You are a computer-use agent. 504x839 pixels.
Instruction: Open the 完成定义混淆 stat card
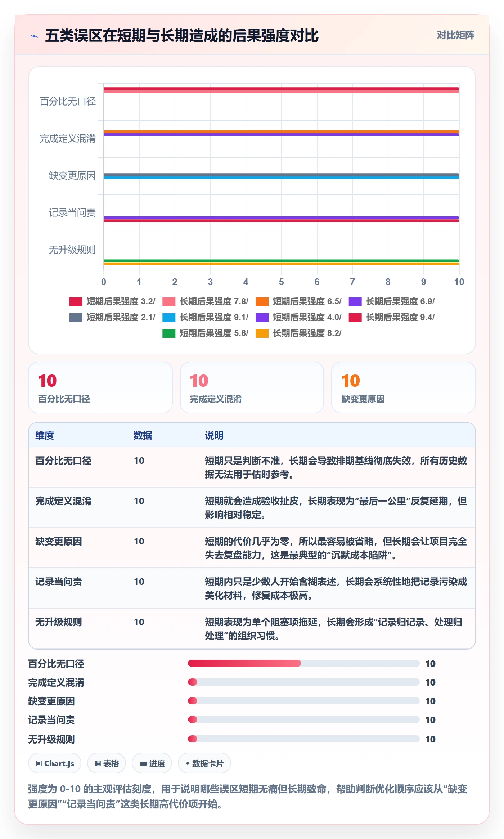[x=252, y=387]
